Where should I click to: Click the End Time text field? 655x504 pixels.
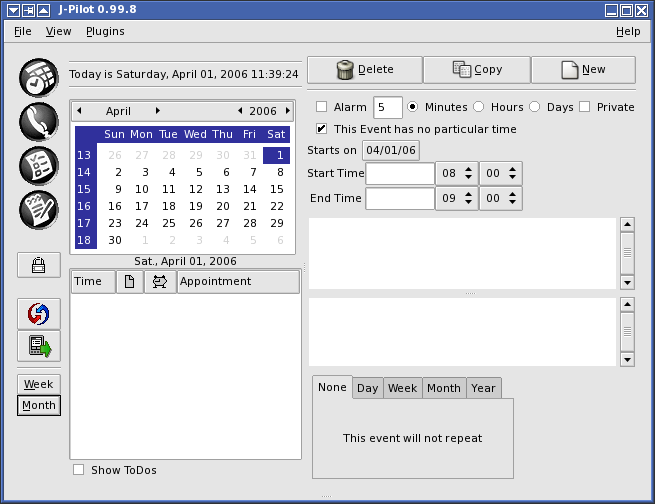[x=400, y=198]
